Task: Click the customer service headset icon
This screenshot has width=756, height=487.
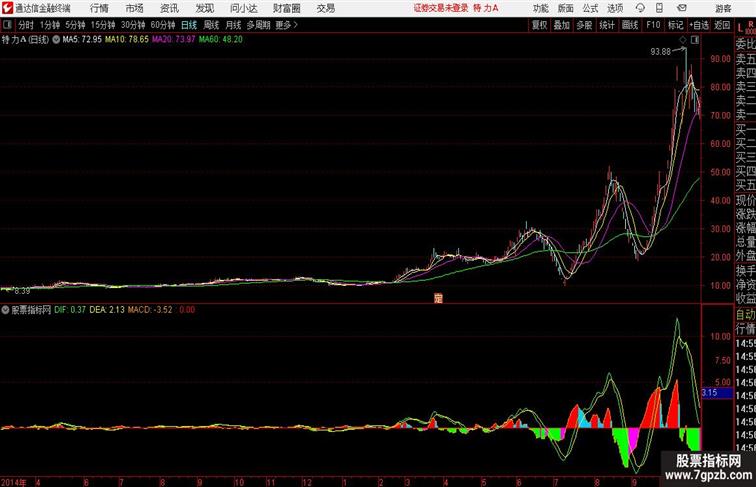Action: click(x=640, y=8)
